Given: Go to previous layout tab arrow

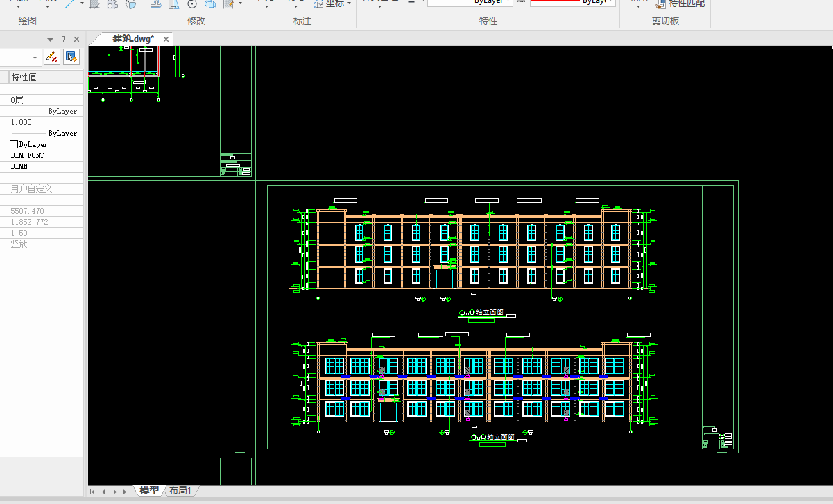Looking at the screenshot, I should point(103,492).
